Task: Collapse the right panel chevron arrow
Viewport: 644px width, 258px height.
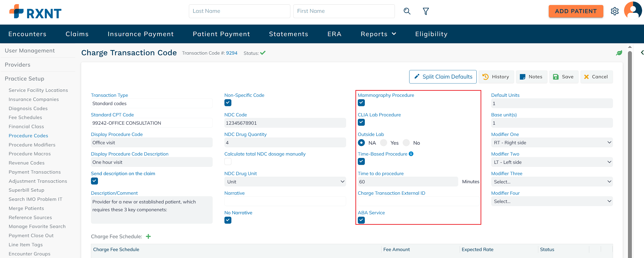Action: (642, 52)
